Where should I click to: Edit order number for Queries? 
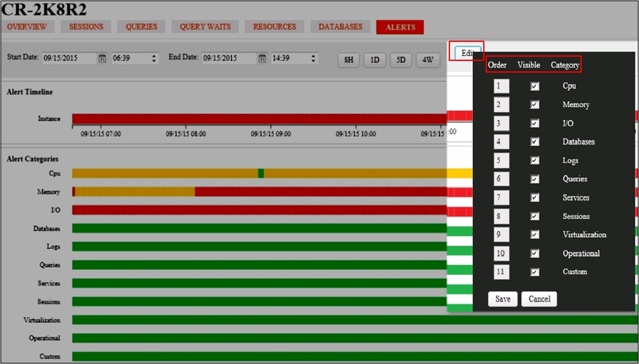501,179
